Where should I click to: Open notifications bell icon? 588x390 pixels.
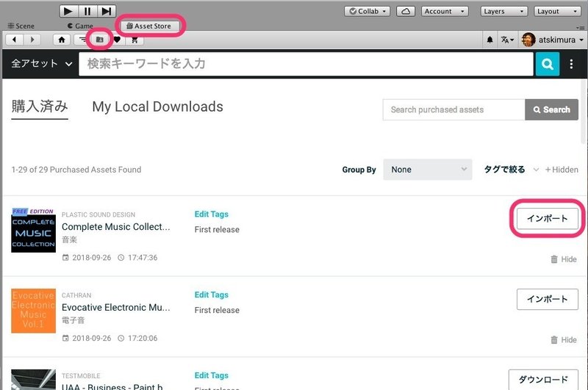(490, 40)
